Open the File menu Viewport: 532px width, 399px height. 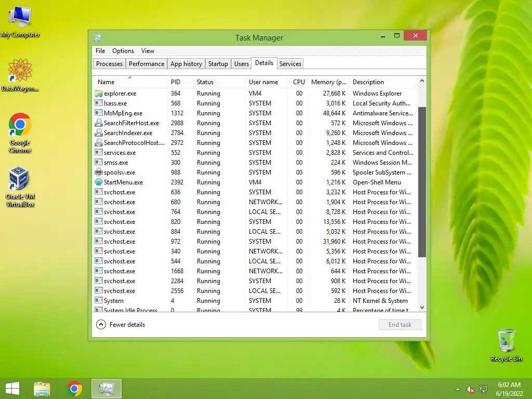(x=100, y=51)
